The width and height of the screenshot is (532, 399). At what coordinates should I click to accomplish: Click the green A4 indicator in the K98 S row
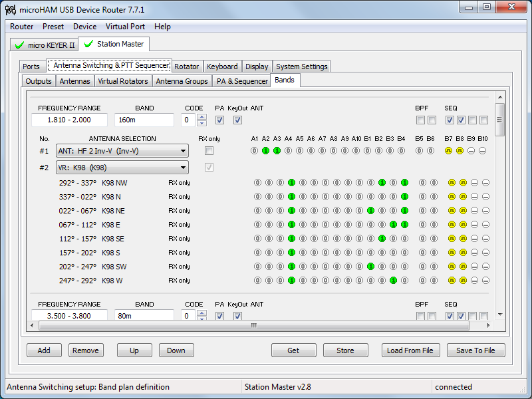point(291,252)
